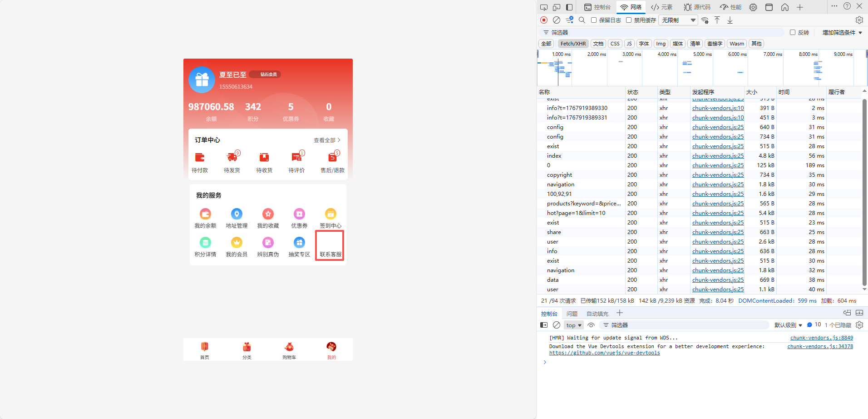Select the Fetch/XHR filter chip
The height and width of the screenshot is (419, 868).
[x=573, y=44]
